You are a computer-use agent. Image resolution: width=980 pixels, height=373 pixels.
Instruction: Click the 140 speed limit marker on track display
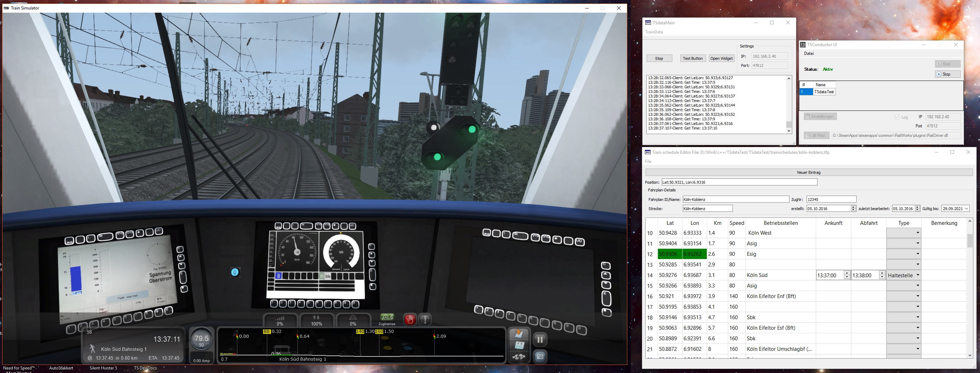(x=360, y=331)
